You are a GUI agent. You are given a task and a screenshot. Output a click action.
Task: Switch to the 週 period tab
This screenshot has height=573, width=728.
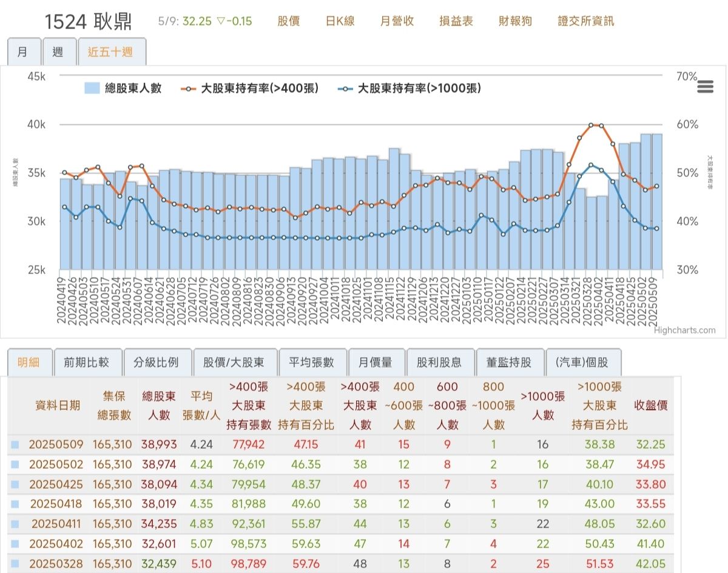pyautogui.click(x=58, y=52)
